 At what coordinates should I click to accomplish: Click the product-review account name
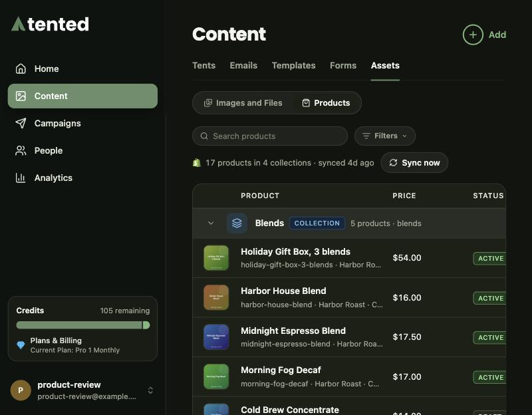(x=69, y=385)
